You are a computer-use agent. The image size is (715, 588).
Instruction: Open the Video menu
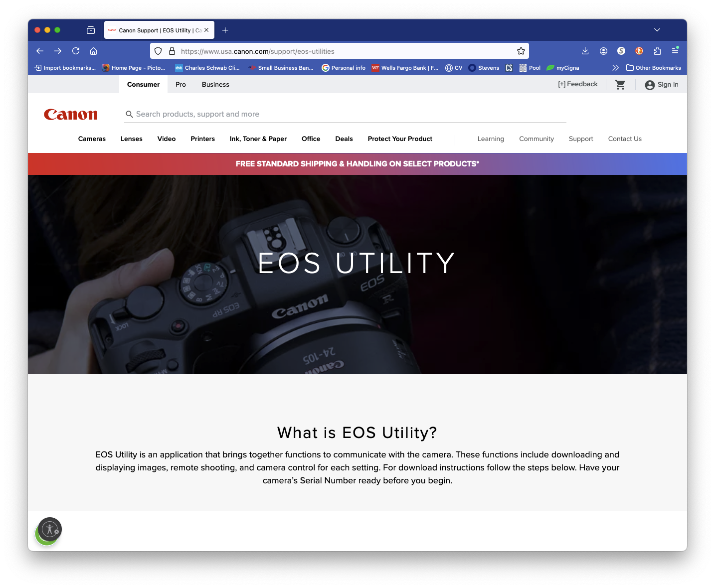[167, 139]
